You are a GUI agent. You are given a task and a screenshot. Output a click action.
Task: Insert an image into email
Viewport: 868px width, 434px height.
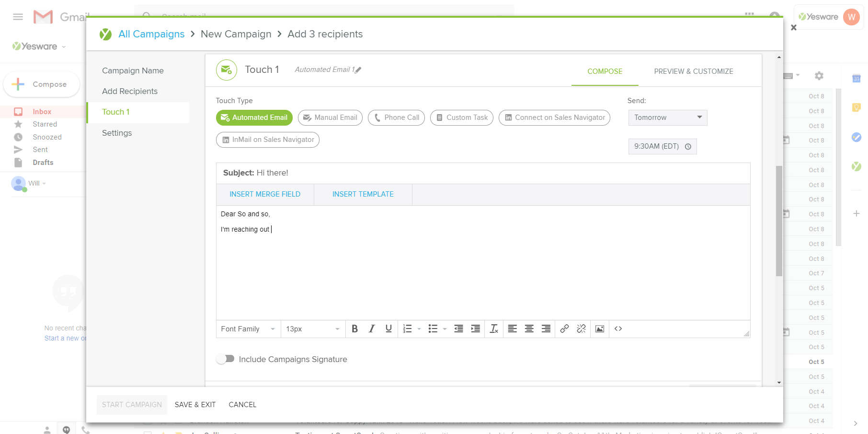[600, 328]
